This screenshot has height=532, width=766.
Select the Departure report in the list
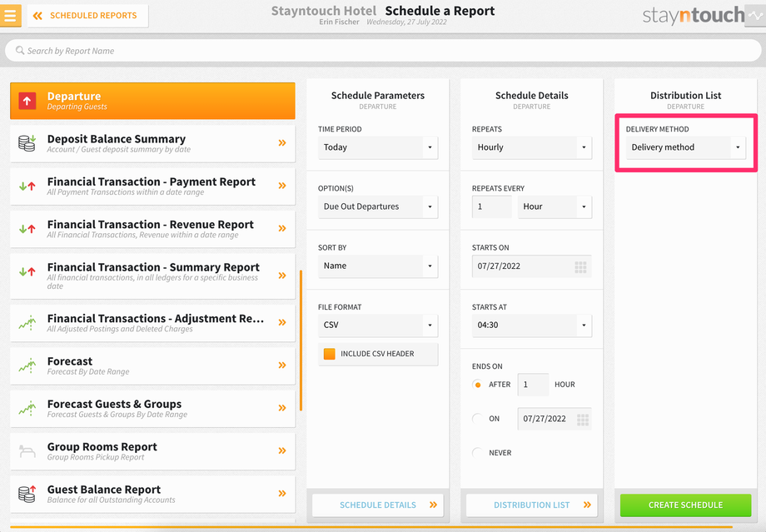pyautogui.click(x=152, y=101)
